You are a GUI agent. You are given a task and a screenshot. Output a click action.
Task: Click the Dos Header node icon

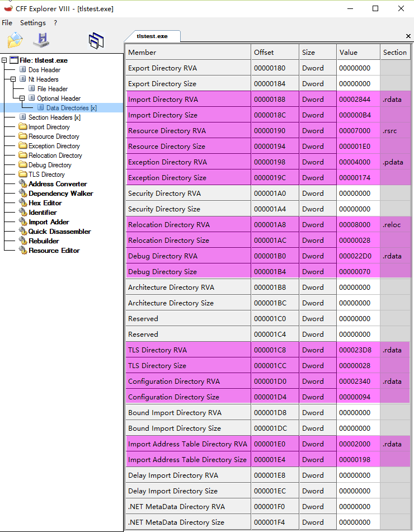[x=23, y=69]
